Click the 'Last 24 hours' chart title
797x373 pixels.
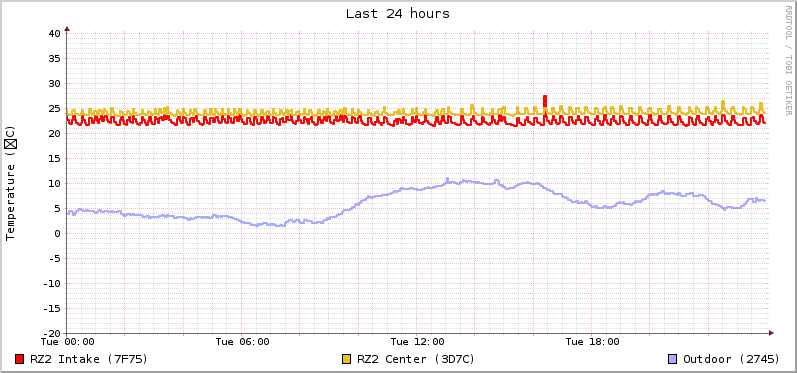398,14
